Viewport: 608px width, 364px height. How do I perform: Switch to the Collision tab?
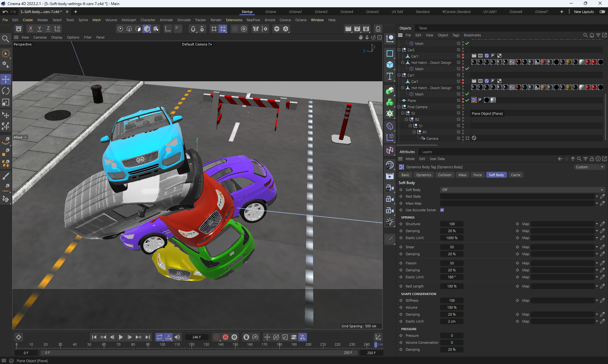(x=444, y=175)
